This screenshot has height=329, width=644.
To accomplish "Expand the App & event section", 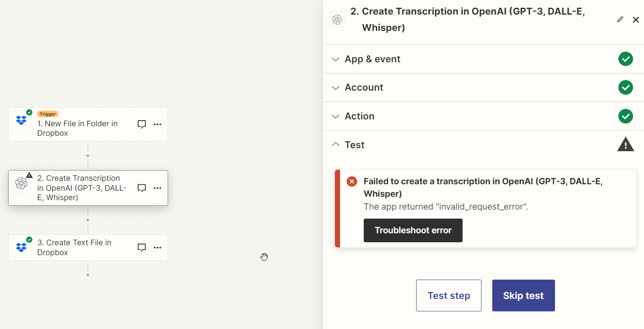I will (484, 59).
